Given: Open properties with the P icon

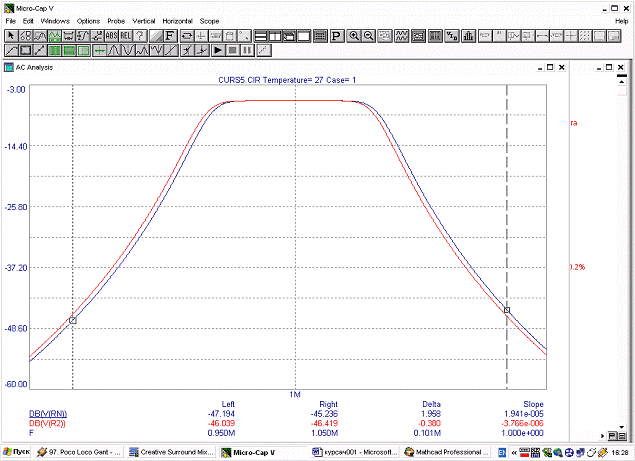Looking at the screenshot, I should [337, 35].
